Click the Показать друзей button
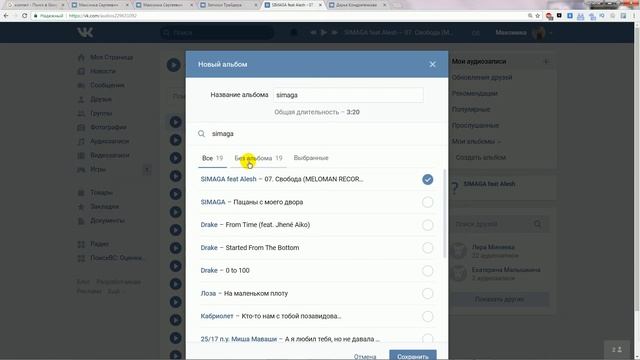Screen dimensions: 640x360 [x=500, y=299]
